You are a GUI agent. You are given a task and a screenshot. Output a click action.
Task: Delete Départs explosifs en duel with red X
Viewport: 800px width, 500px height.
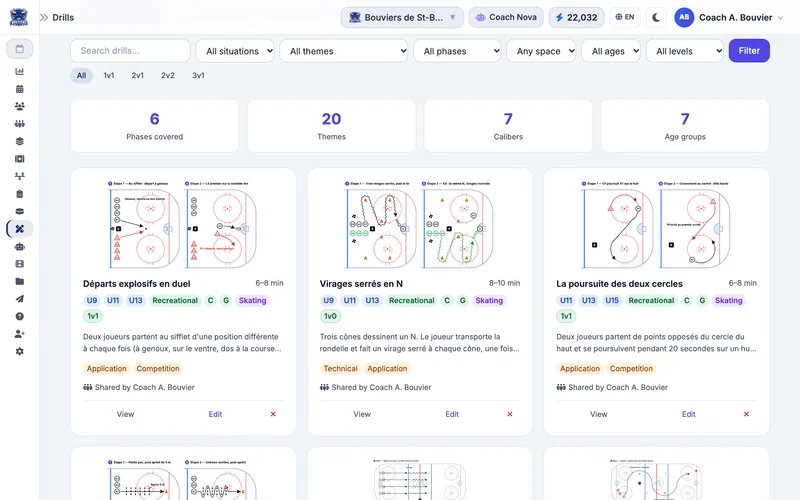pos(273,414)
